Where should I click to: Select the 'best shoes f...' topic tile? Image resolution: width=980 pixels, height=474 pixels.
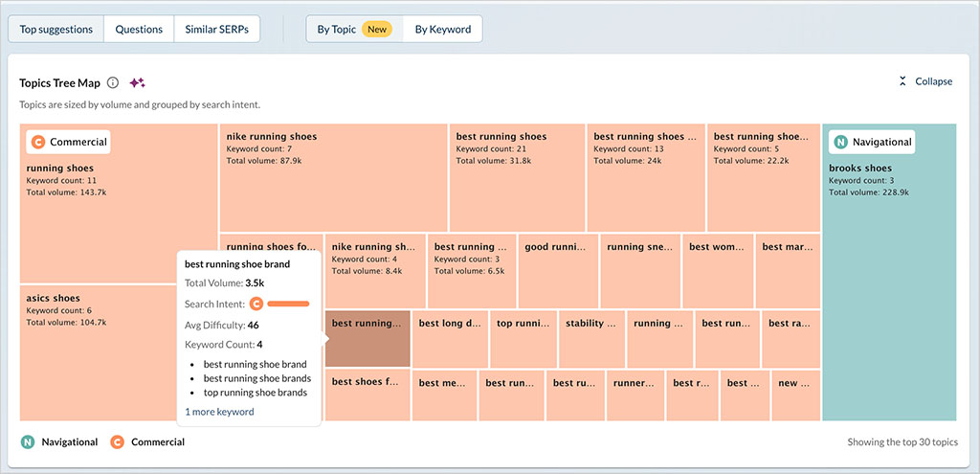click(367, 395)
